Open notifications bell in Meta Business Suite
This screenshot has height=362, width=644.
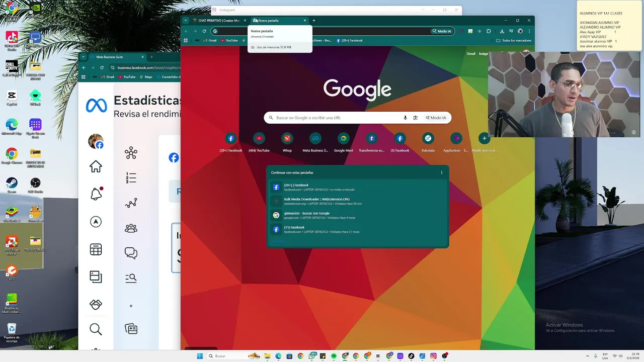click(96, 194)
